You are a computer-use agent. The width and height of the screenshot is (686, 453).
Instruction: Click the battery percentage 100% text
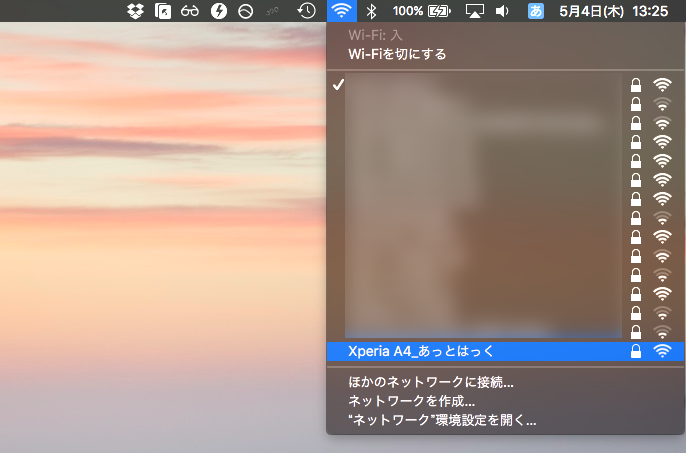click(x=407, y=12)
